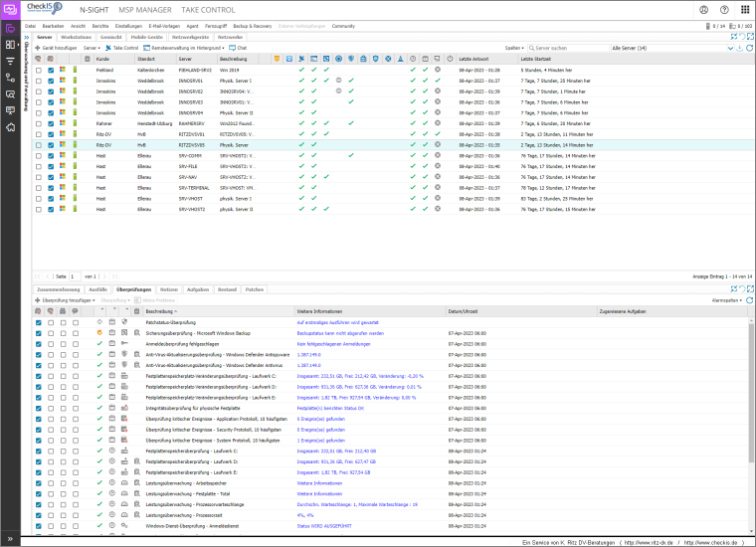This screenshot has height=547, width=756.
Task: Click trash column header in checks table
Action: click(x=137, y=311)
